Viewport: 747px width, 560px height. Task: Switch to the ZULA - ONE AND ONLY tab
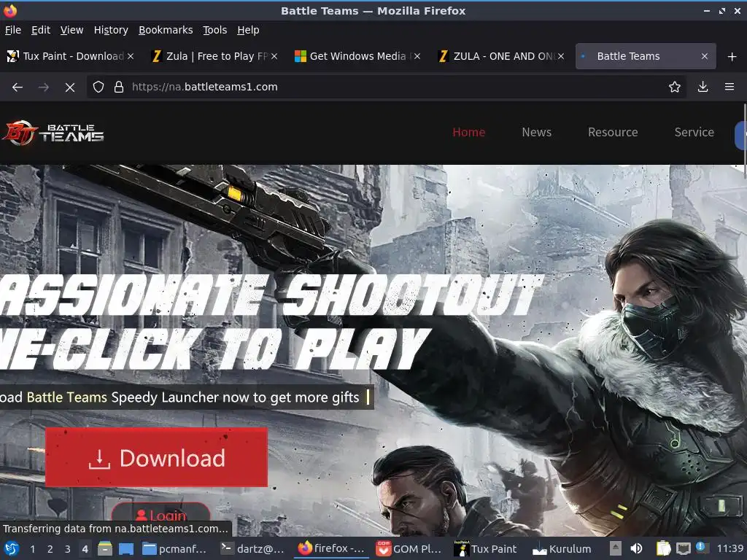(x=501, y=56)
